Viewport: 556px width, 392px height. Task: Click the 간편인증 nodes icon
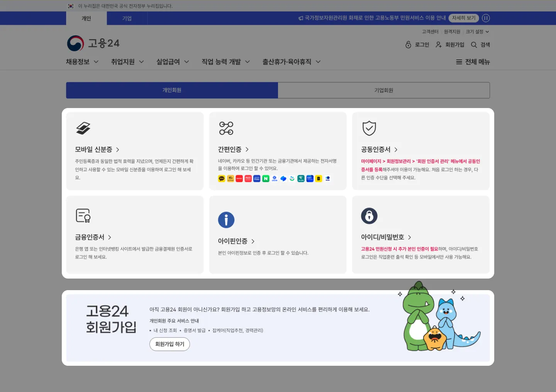click(x=226, y=128)
